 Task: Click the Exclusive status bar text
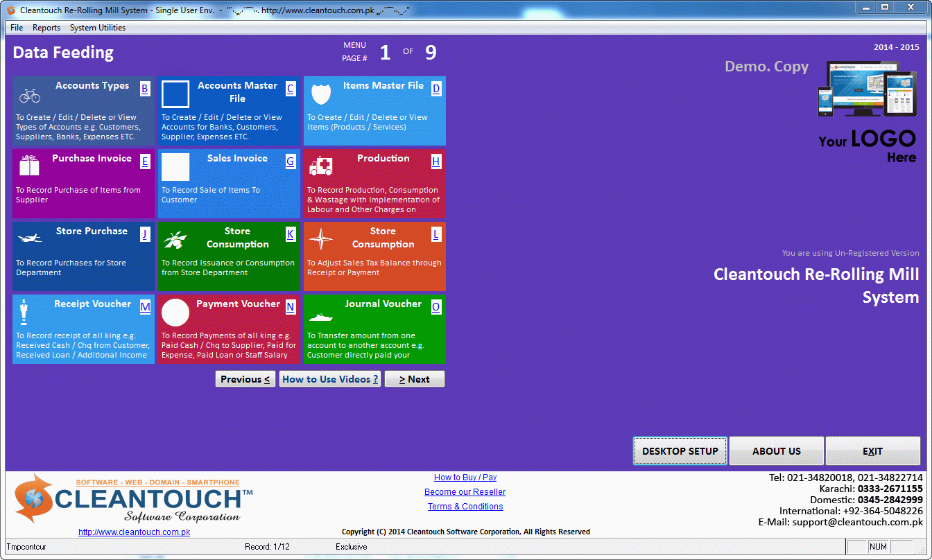point(352,547)
